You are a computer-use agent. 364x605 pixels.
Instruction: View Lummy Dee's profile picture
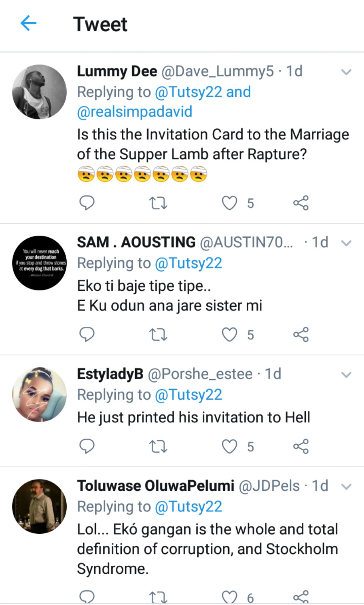pyautogui.click(x=40, y=92)
